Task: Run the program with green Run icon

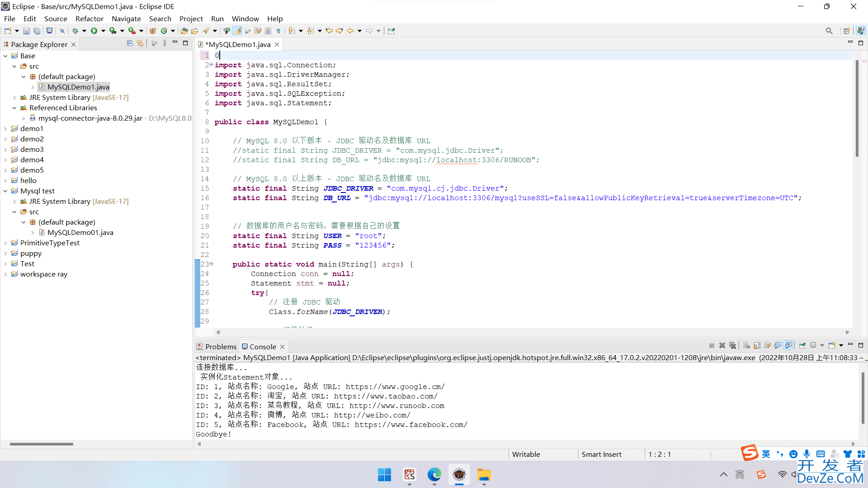Action: click(x=94, y=31)
